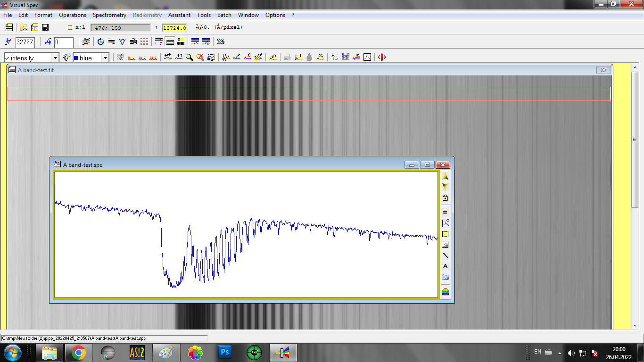This screenshot has width=644, height=362.
Task: Click the blue circular rotate arrow icon
Action: click(100, 42)
